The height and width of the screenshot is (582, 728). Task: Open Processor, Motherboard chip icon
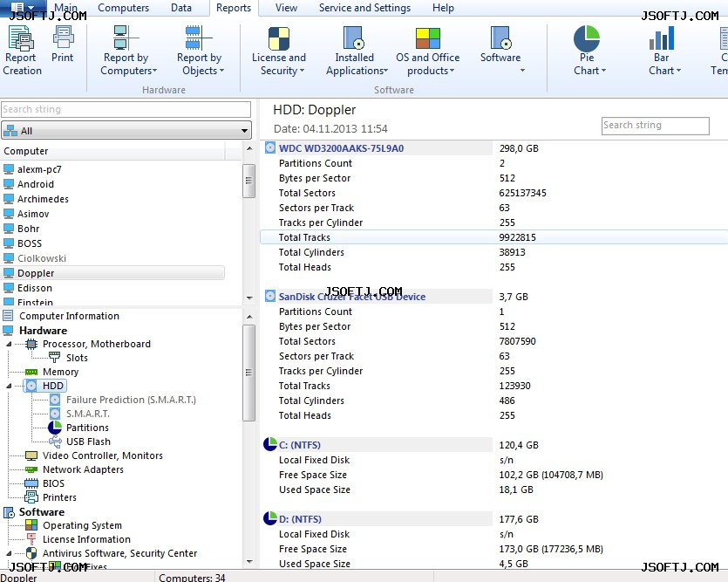(31, 344)
